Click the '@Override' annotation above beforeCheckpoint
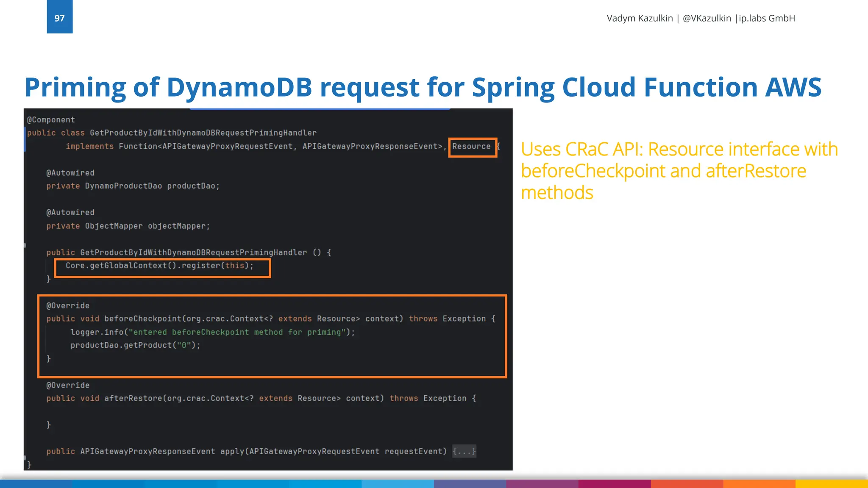Viewport: 868px width, 488px height. click(68, 305)
